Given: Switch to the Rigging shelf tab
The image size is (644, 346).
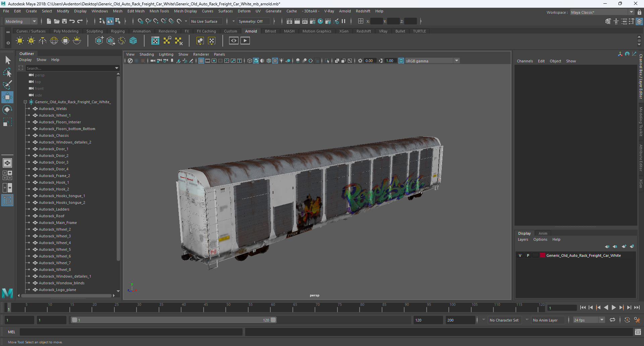Looking at the screenshot, I should [118, 31].
